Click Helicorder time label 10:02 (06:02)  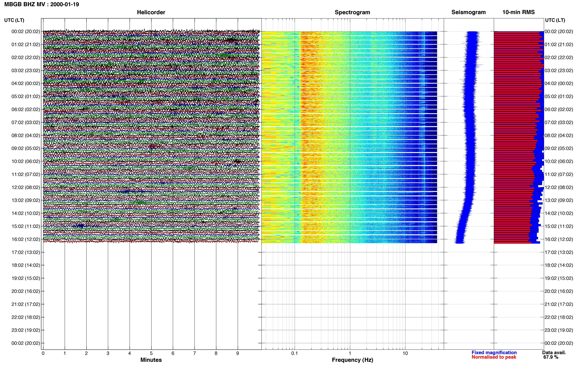point(26,161)
